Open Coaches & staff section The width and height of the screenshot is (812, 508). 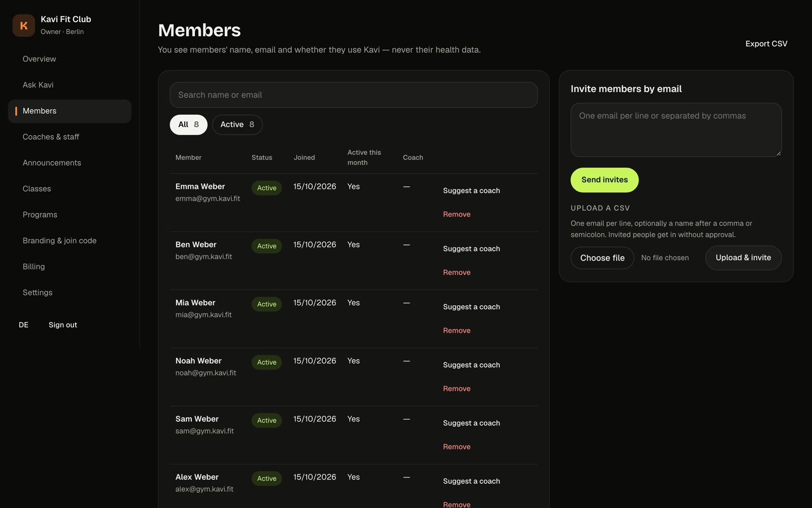(x=70, y=137)
